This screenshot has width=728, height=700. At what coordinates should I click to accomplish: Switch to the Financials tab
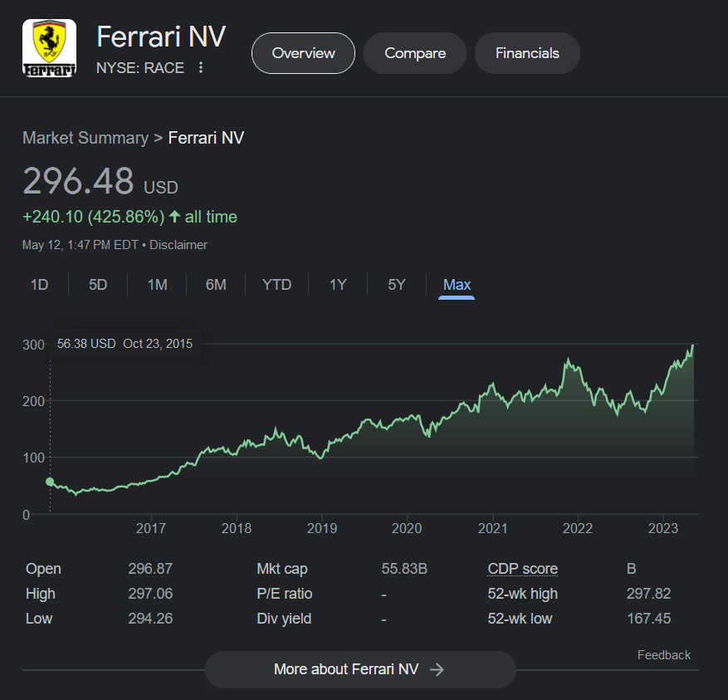[527, 53]
